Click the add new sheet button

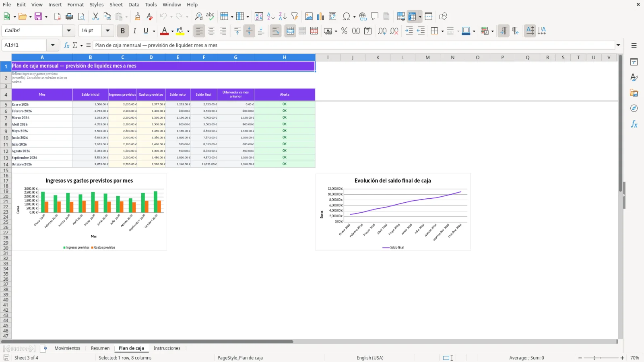point(45,348)
